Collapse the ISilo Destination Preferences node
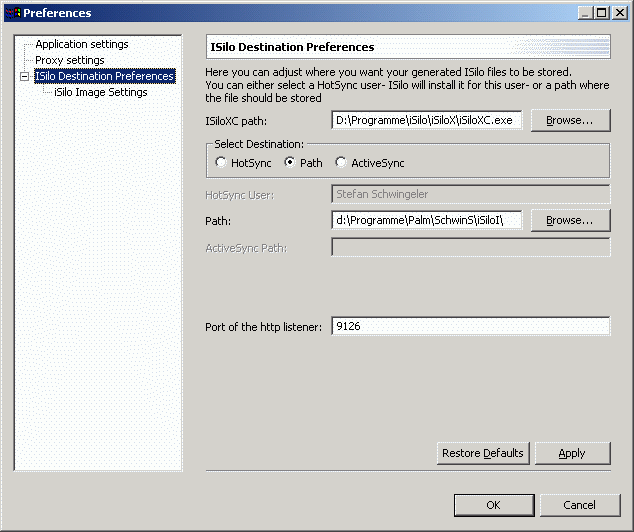Screen dimensions: 634x532 25,76
